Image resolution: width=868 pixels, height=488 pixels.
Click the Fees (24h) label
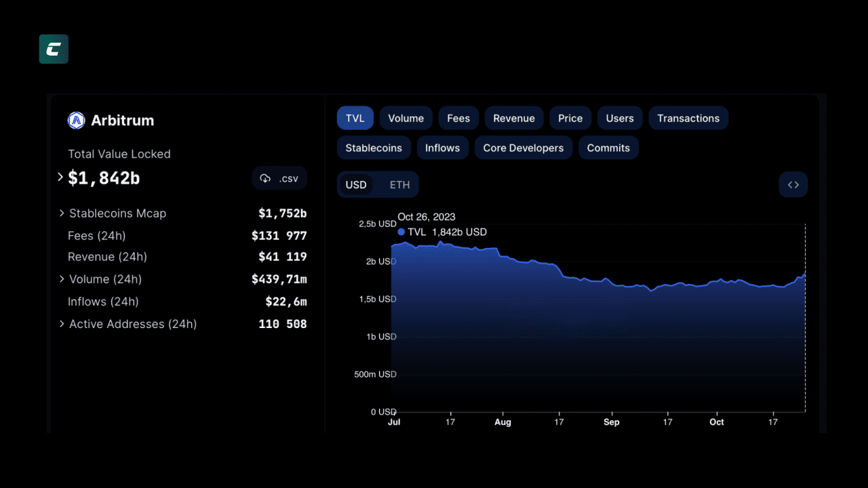pos(96,235)
